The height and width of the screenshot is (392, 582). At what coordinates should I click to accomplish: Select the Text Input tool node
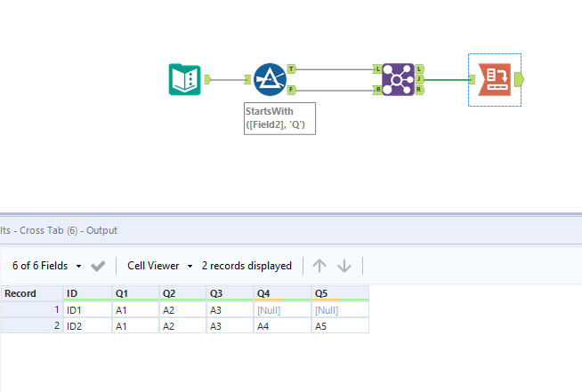(x=185, y=79)
